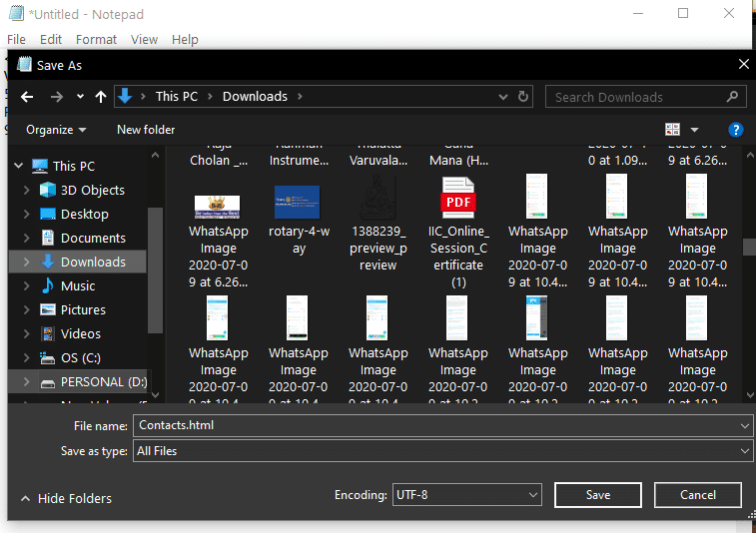Viewport: 756px width, 533px height.
Task: Open recent locations dropdown arrow
Action: [x=80, y=97]
